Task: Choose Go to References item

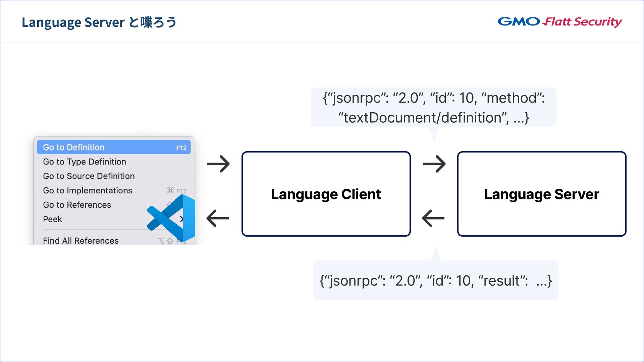Action: coord(77,205)
